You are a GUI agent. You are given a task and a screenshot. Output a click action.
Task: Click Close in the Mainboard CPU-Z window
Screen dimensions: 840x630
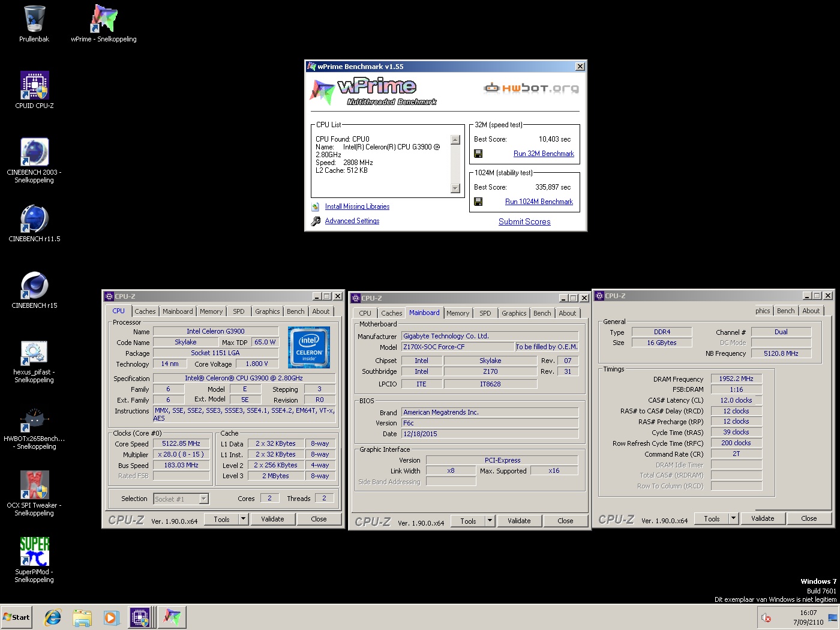pos(565,521)
